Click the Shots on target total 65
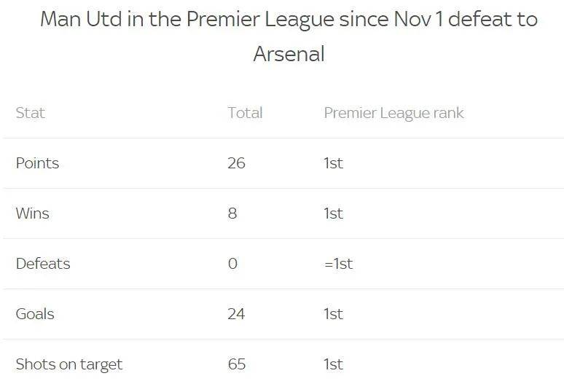564x392 pixels. coord(236,364)
